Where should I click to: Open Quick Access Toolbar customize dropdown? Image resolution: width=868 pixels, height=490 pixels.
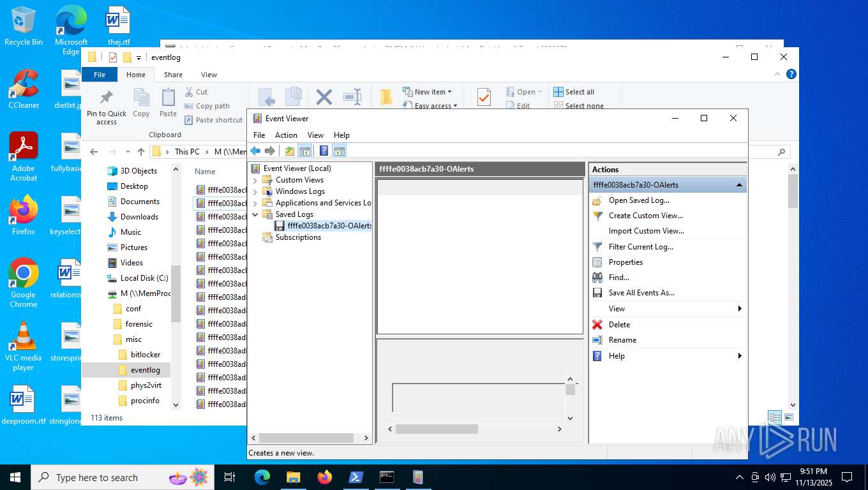click(138, 57)
